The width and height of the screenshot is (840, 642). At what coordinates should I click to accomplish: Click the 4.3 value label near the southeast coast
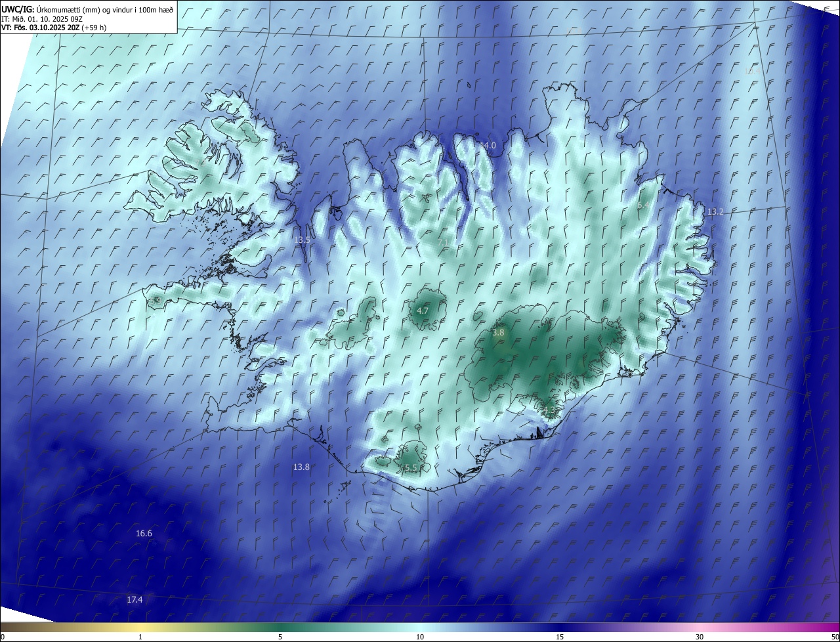(549, 411)
